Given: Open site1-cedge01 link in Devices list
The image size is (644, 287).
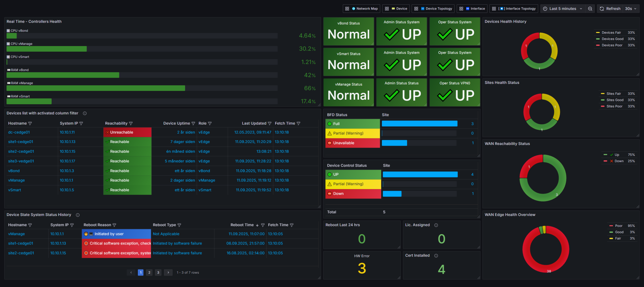Looking at the screenshot, I should click(x=21, y=142).
